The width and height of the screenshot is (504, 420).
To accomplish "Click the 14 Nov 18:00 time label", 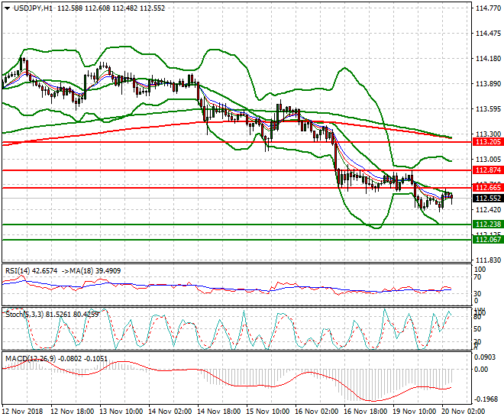I will (218, 412).
